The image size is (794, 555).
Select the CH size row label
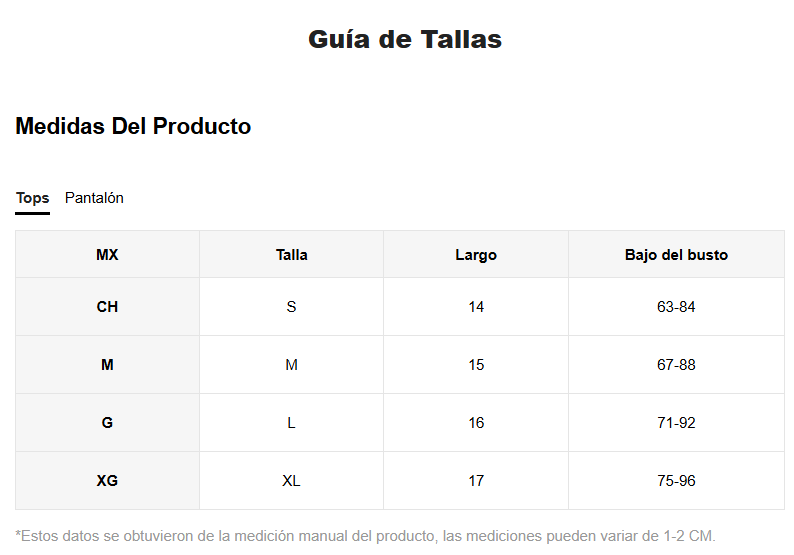coord(107,307)
